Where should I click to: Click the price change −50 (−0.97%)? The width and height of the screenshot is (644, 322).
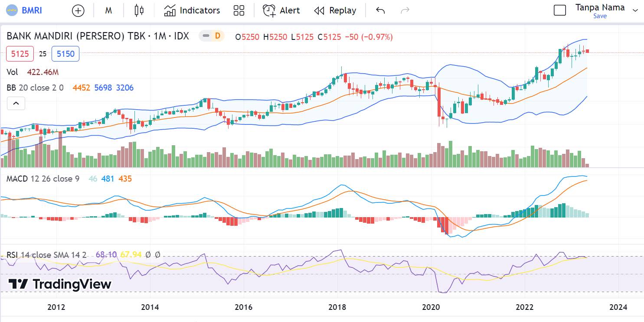369,37
